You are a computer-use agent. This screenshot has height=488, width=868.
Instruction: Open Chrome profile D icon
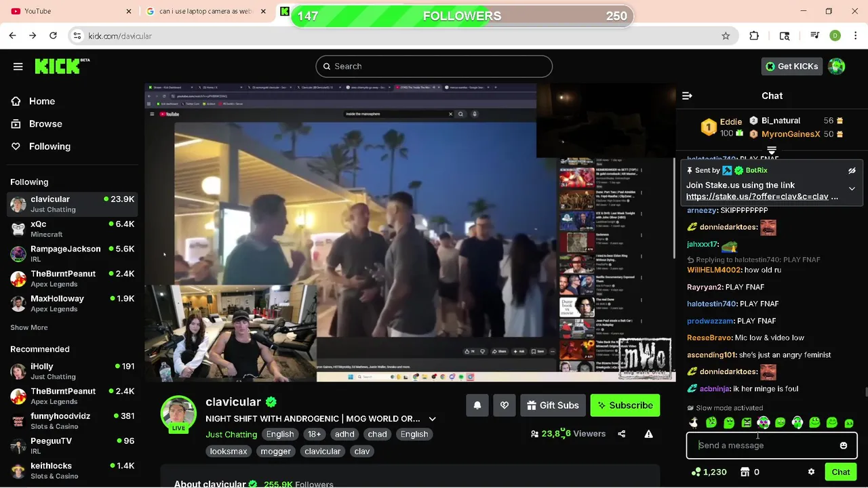(835, 36)
